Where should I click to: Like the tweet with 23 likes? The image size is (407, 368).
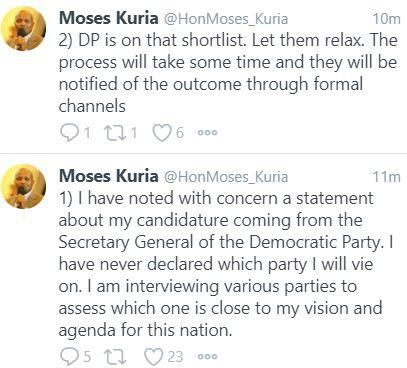(x=153, y=357)
